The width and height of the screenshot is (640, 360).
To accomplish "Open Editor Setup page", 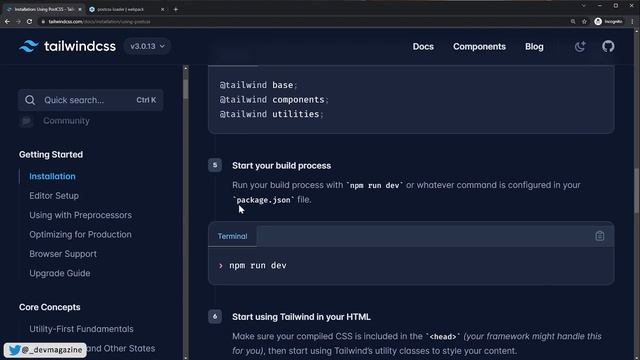I will 54,196.
